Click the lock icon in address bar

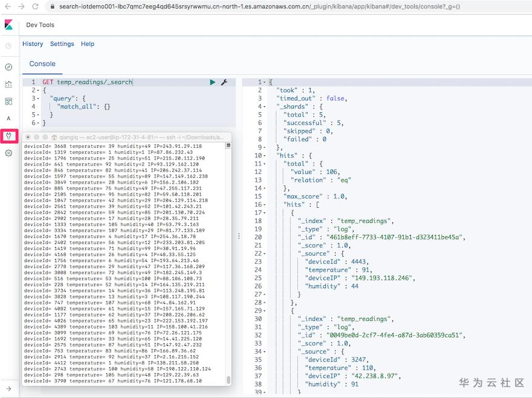click(x=53, y=7)
